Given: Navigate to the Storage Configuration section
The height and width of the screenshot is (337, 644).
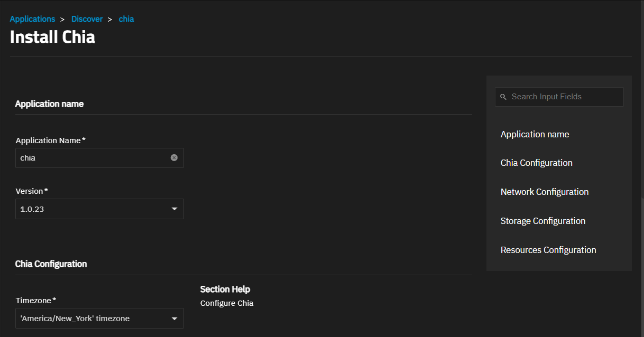Looking at the screenshot, I should coord(543,221).
